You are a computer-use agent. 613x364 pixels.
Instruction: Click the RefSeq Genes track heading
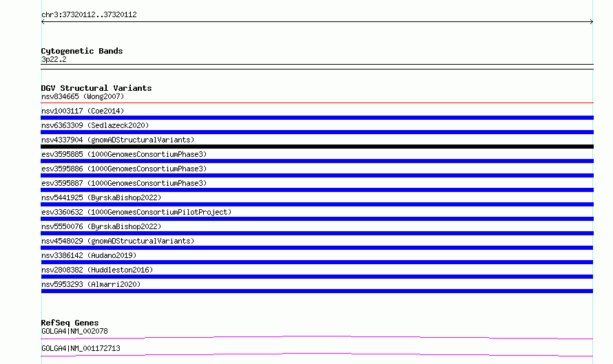[70, 323]
